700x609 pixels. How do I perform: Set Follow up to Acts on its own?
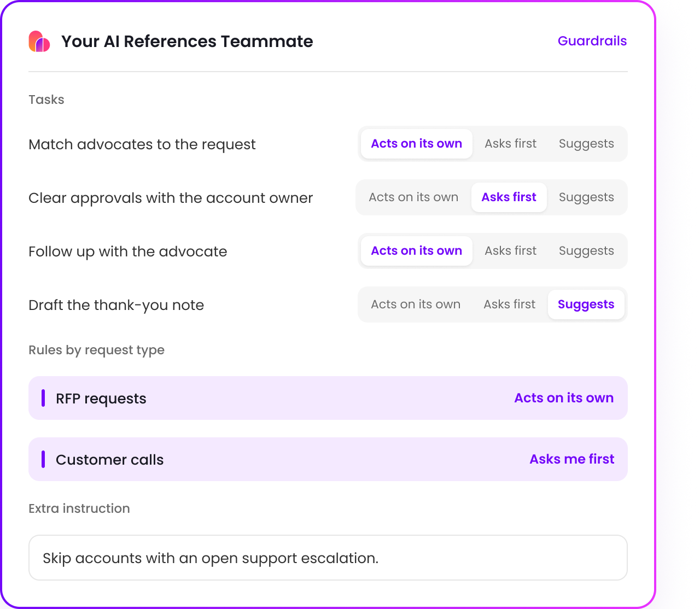(x=417, y=251)
